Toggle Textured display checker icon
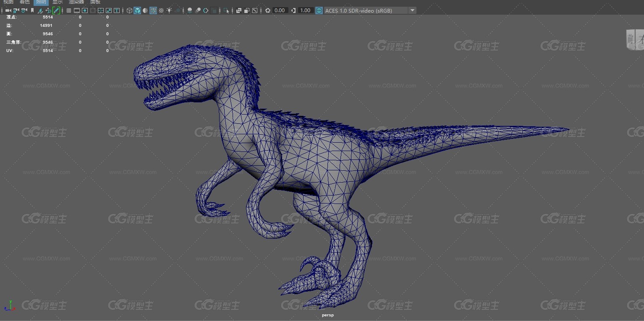The width and height of the screenshot is (644, 321). [x=161, y=10]
